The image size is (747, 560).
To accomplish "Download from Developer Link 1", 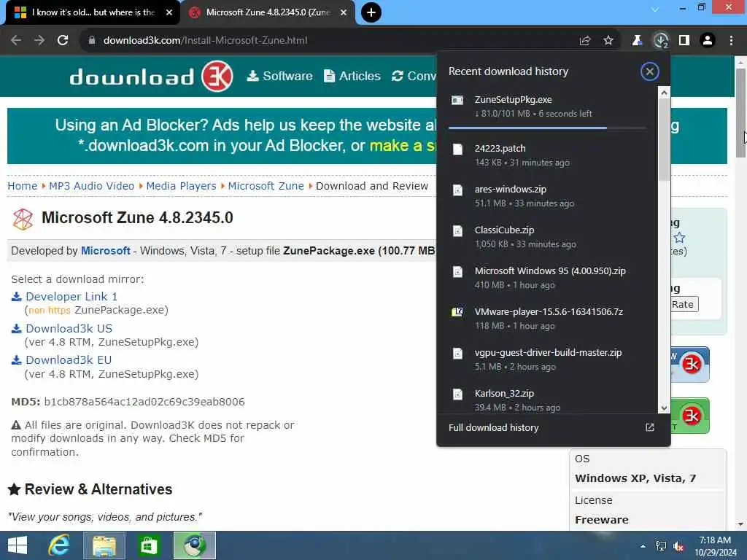I will [x=71, y=296].
